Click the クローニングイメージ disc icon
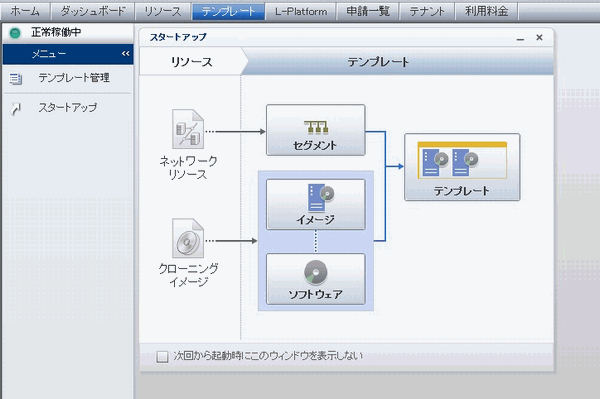Image resolution: width=600 pixels, height=399 pixels. [188, 238]
